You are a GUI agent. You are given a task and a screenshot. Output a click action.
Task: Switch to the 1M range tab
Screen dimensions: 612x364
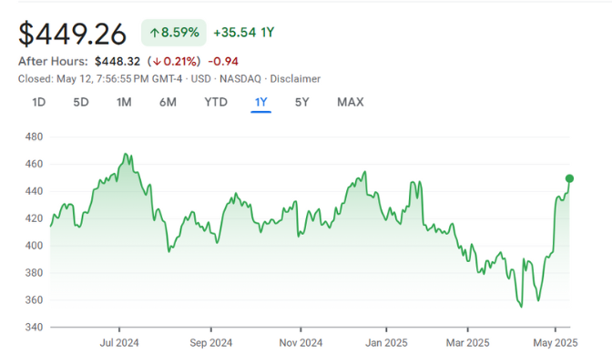(124, 102)
